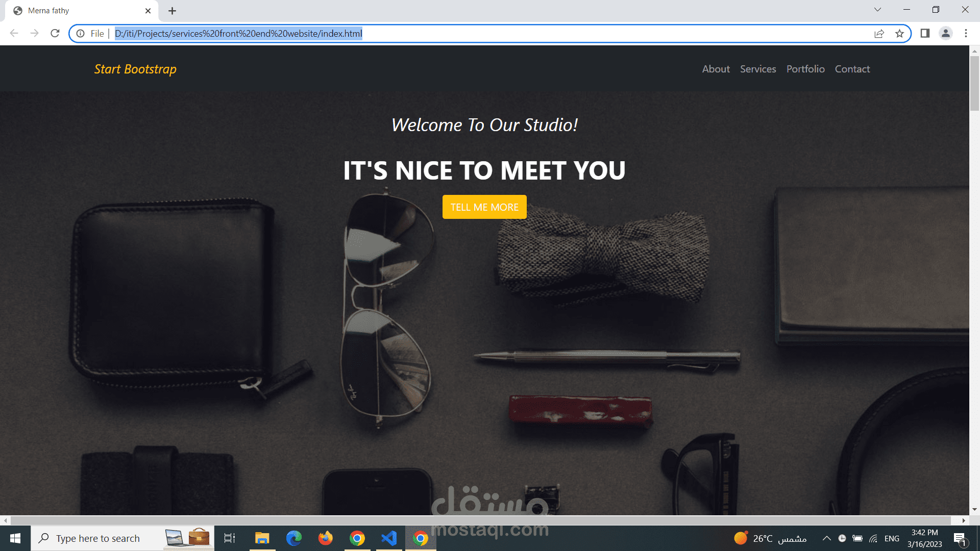
Task: Click the TELL ME MORE button
Action: point(484,207)
